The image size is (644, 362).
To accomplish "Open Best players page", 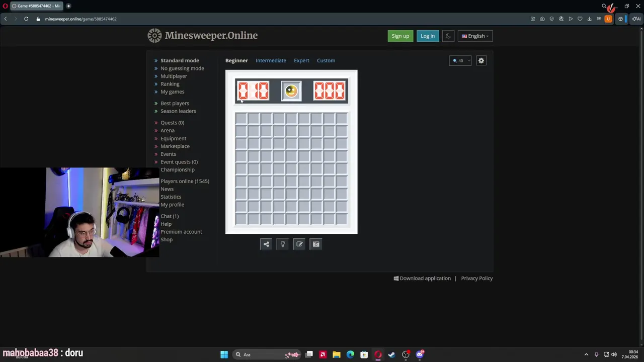I will point(175,103).
